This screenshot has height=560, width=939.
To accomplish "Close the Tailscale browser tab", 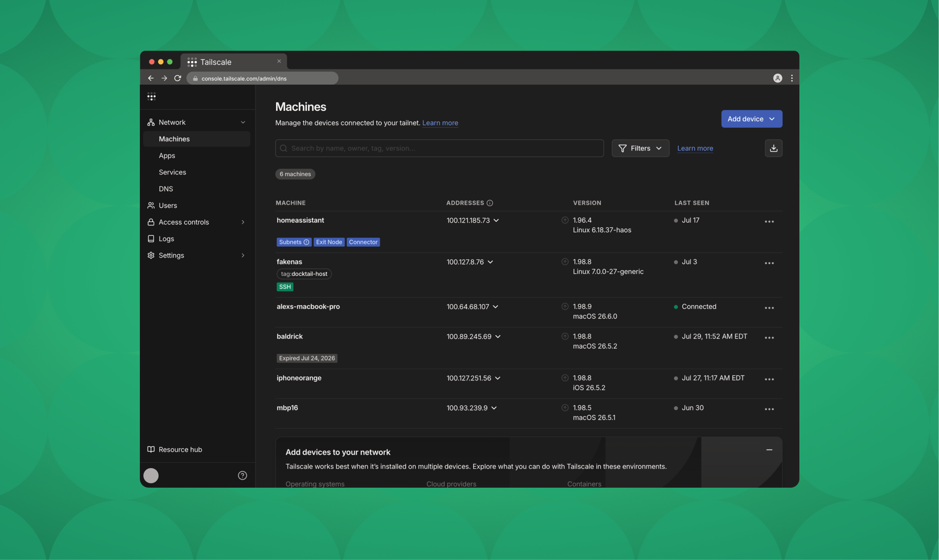I will (279, 61).
